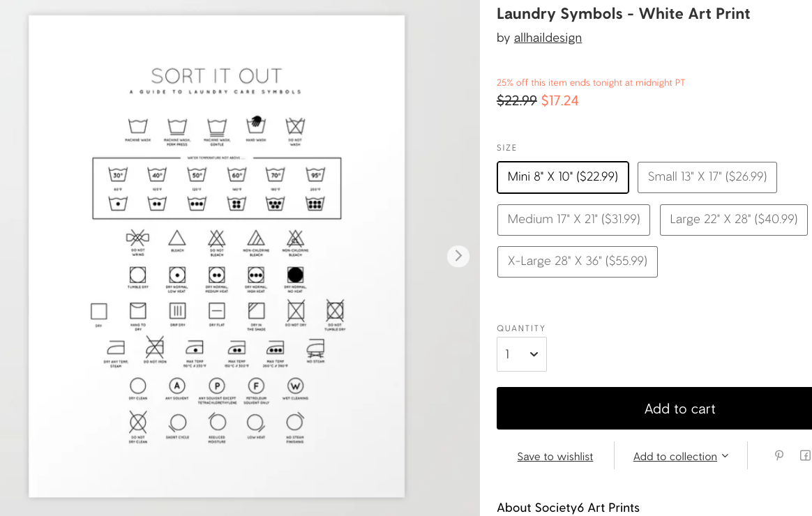Choose Small 13" X 17" size
812x516 pixels.
pyautogui.click(x=707, y=177)
